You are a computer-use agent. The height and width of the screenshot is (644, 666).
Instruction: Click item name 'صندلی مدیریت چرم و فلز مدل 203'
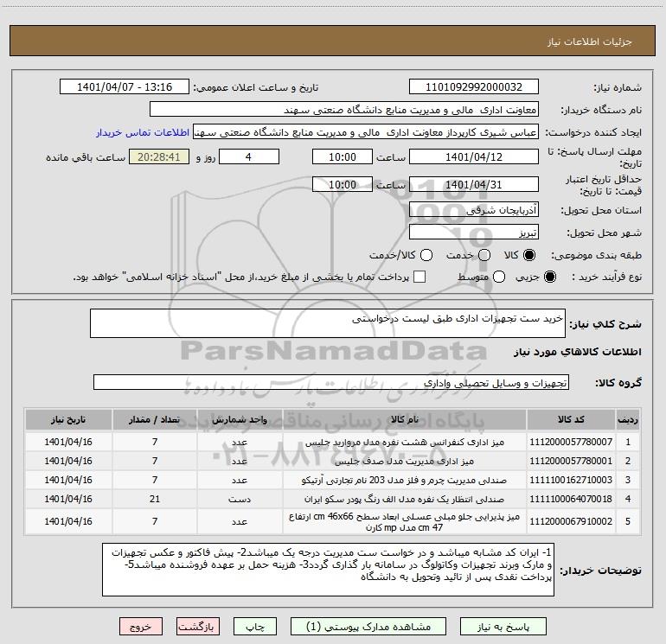tap(405, 480)
